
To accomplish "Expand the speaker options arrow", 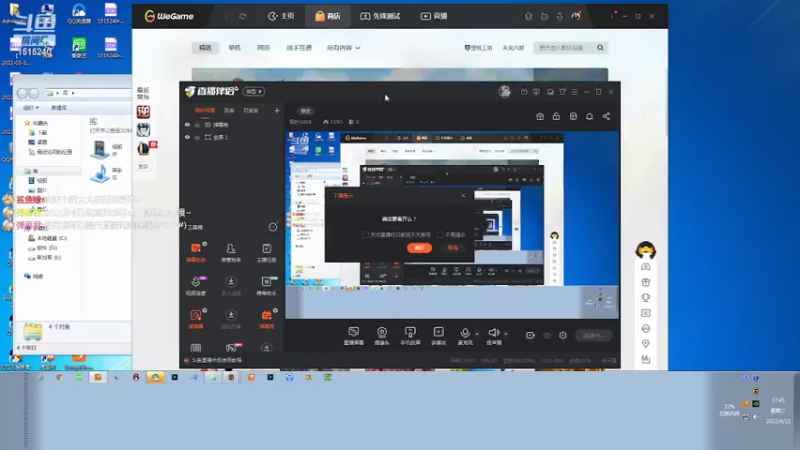I will click(x=506, y=334).
